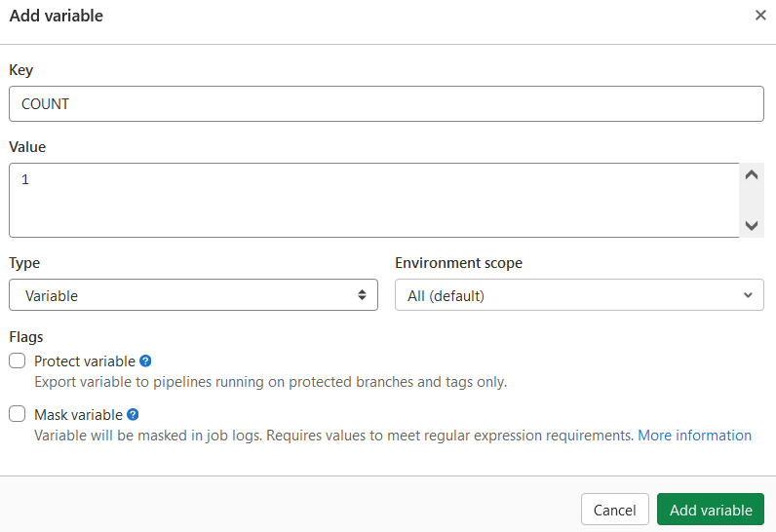This screenshot has width=776, height=532.
Task: Confirm with the green Add variable button
Action: click(711, 510)
